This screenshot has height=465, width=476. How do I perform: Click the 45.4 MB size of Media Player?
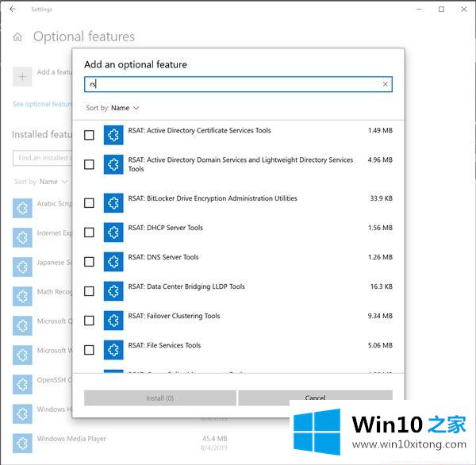(215, 439)
